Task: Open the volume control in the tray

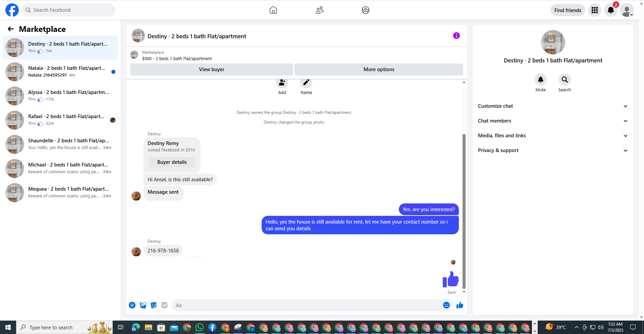Action: (x=601, y=327)
